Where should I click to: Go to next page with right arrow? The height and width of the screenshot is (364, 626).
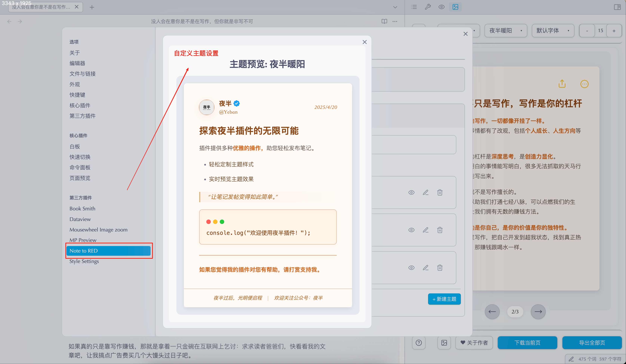(538, 312)
